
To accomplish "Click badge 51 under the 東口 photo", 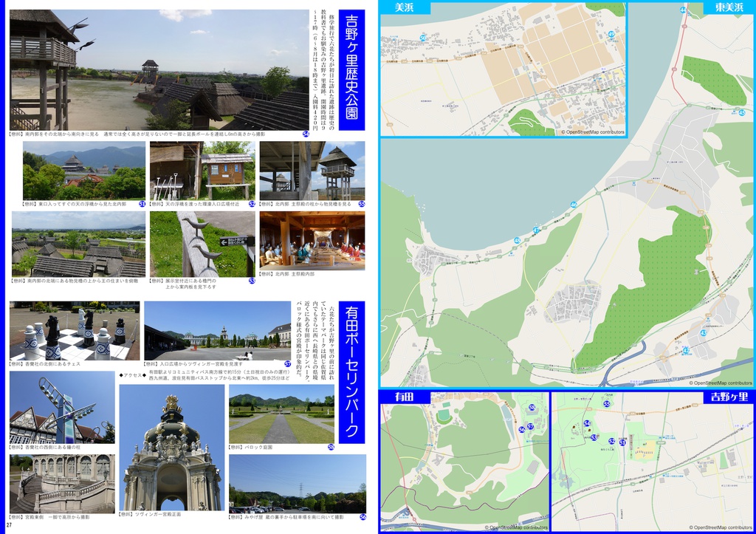I will click(142, 204).
